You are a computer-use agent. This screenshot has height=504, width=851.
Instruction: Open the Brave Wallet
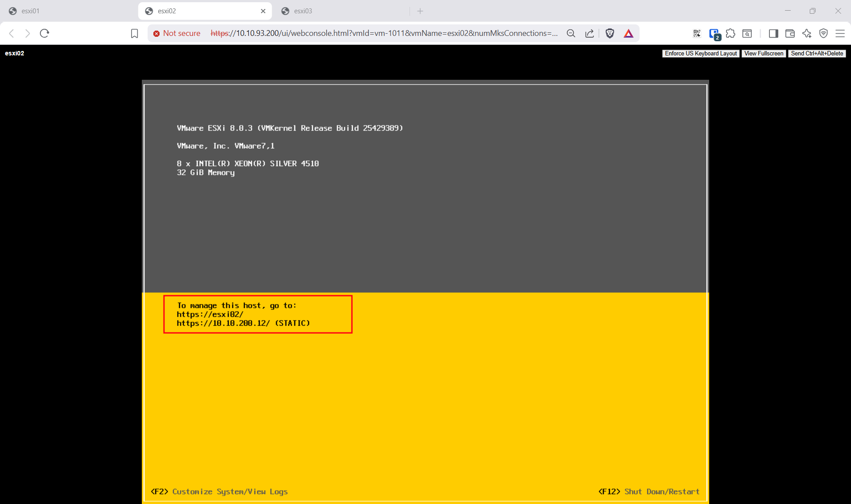(x=790, y=33)
